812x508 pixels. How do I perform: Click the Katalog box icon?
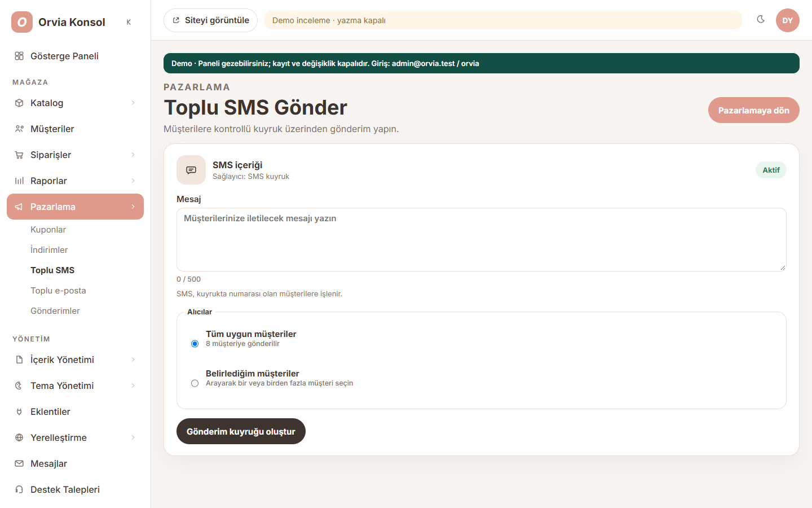pos(19,103)
